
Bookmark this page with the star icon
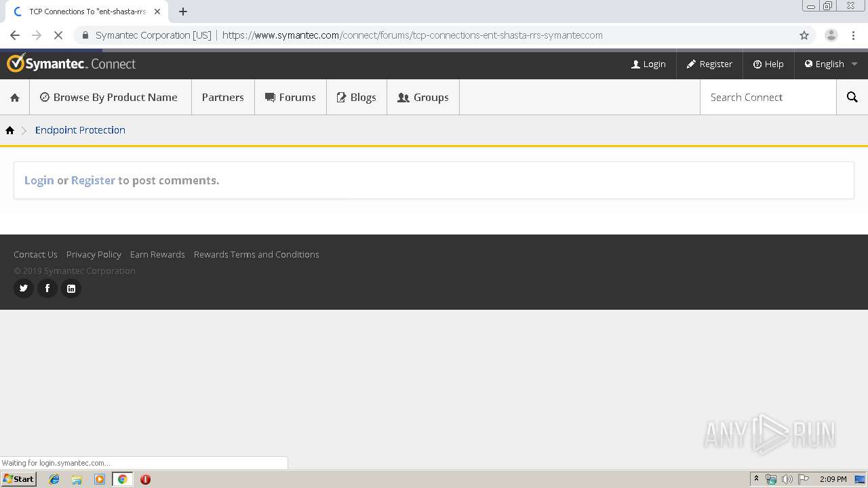coord(804,35)
